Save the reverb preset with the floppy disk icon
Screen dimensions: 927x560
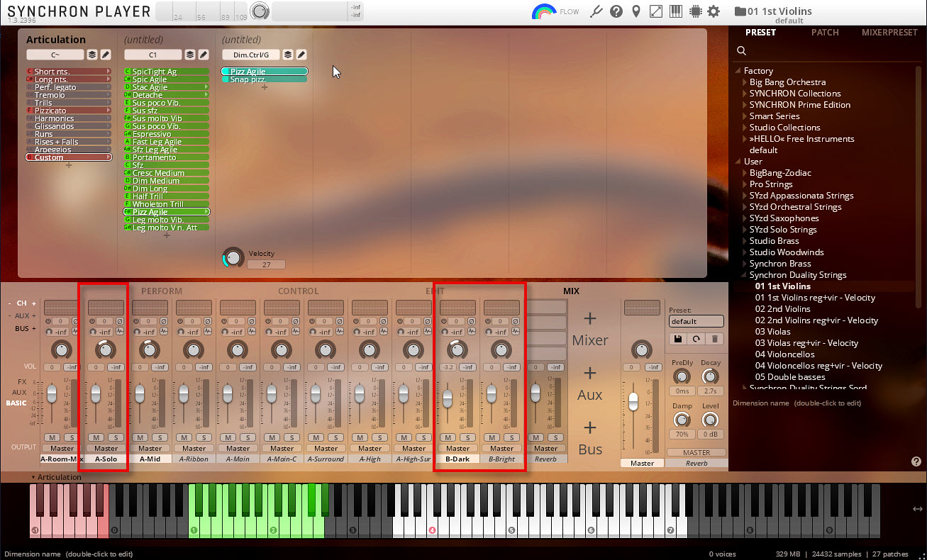click(x=678, y=339)
